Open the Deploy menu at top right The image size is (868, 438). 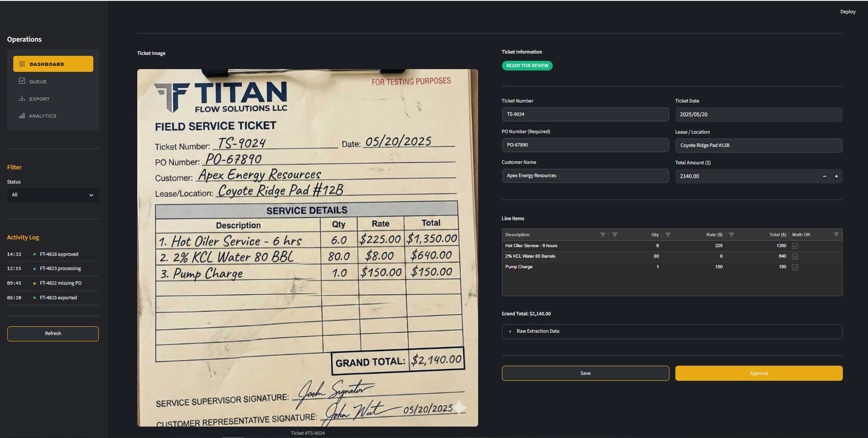tap(847, 12)
